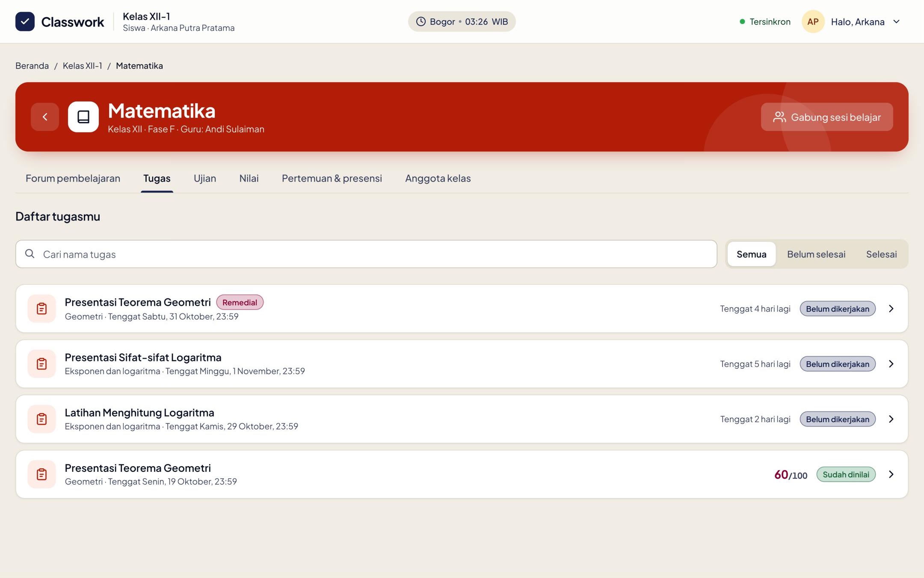Click the Tenggat 4 hari lagi text
The image size is (924, 578).
pos(755,309)
